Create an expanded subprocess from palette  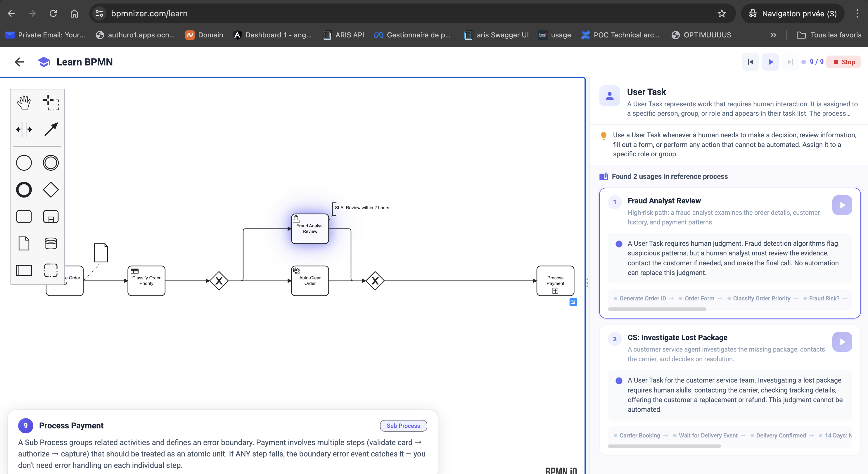click(x=51, y=217)
